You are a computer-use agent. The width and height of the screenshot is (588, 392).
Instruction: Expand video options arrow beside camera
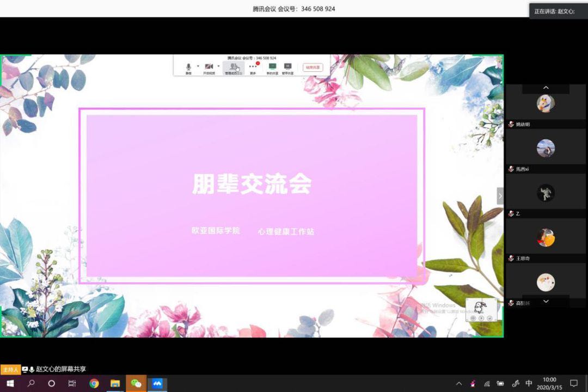(218, 66)
